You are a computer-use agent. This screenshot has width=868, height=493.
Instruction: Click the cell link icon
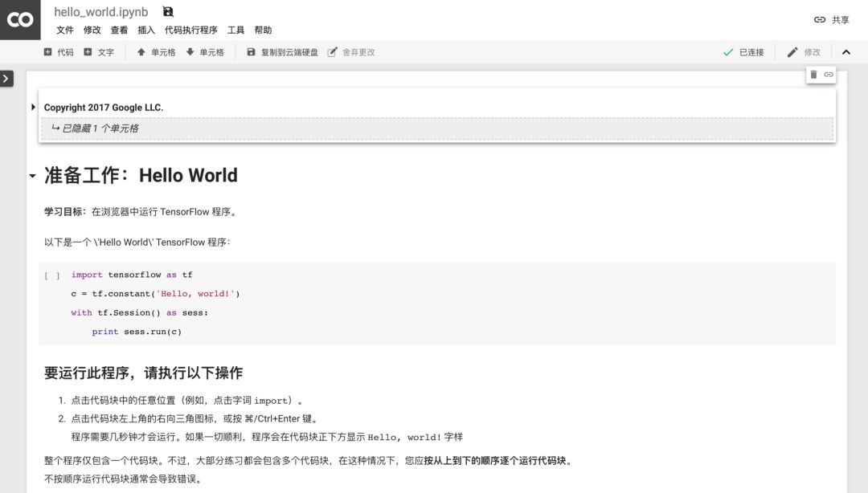point(828,74)
